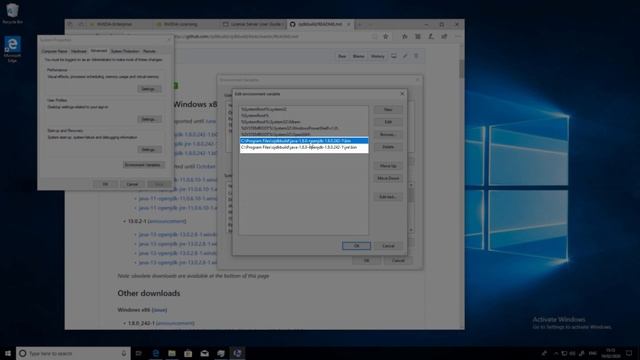Screen dimensions: 640x360
Task: Click Delete button in path dialog
Action: click(x=388, y=147)
